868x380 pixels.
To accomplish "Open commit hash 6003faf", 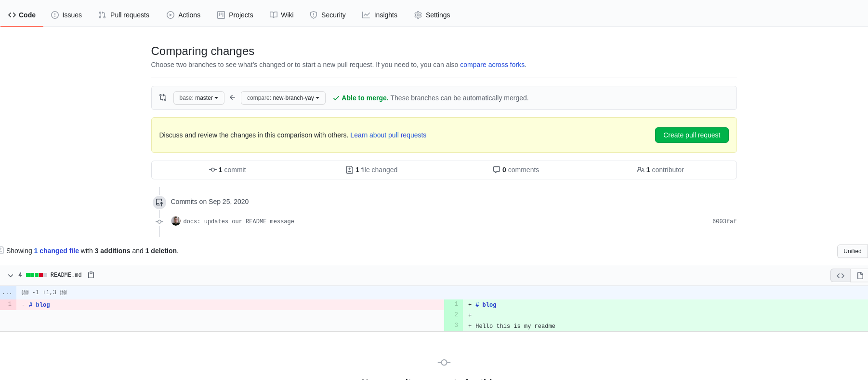I will [724, 222].
